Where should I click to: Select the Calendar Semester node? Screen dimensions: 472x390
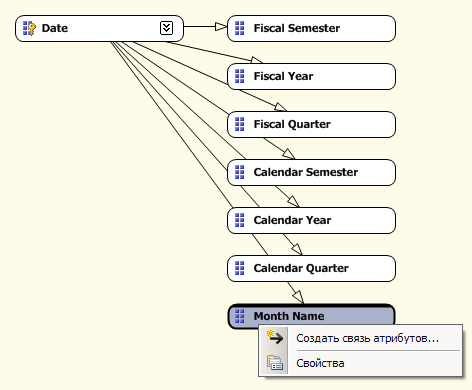pos(311,172)
